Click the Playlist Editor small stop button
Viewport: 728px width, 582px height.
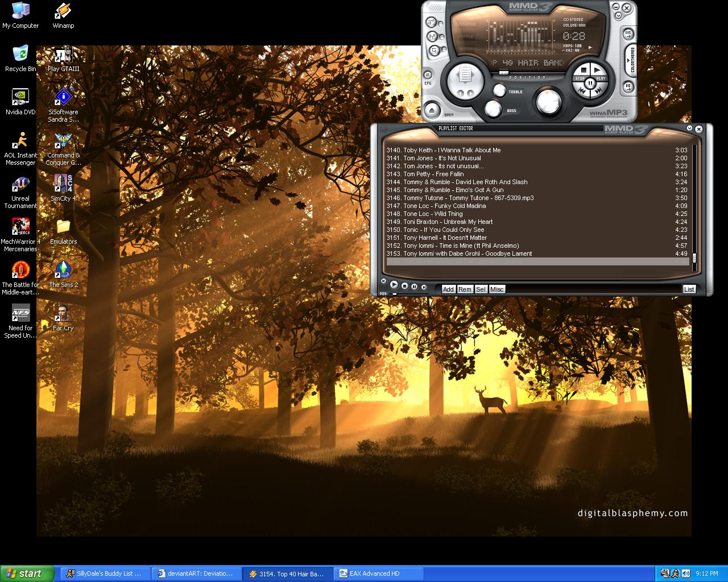[x=405, y=286]
